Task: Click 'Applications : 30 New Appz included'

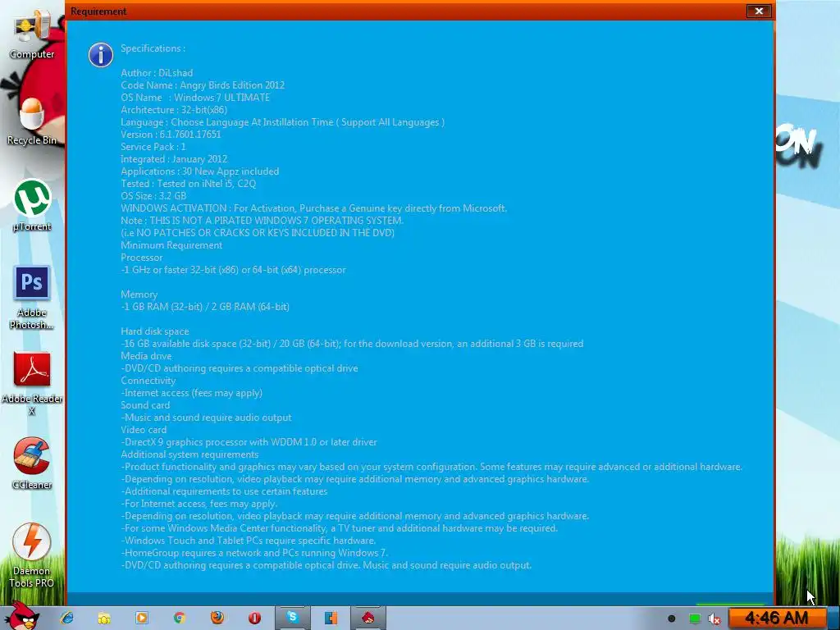Action: 200,171
